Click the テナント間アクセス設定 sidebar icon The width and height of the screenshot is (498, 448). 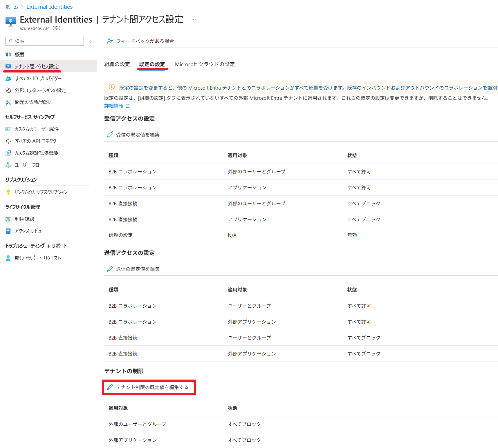point(8,66)
